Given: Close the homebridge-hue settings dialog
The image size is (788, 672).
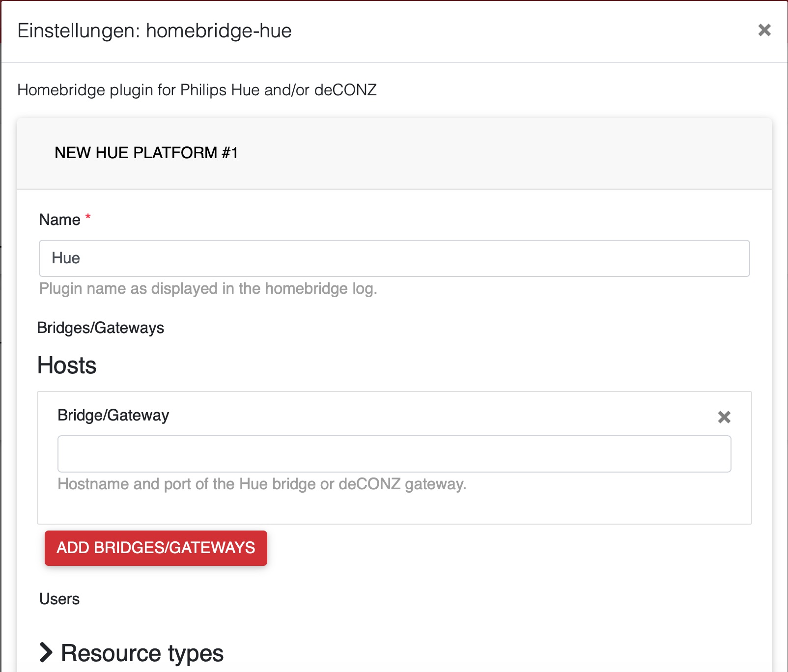Looking at the screenshot, I should [x=764, y=30].
